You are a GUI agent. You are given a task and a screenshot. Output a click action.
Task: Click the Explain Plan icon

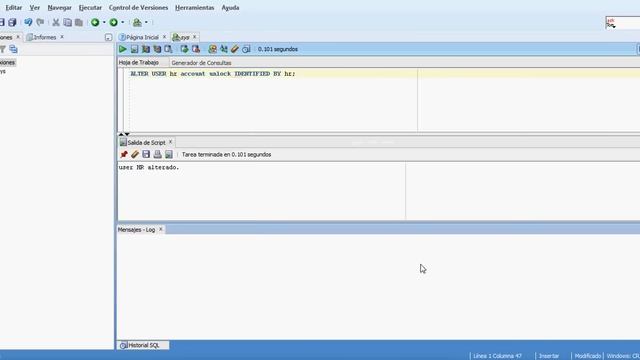tap(146, 49)
